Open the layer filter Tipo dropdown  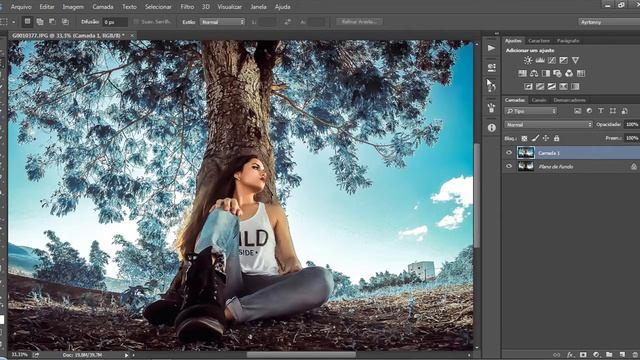[531, 111]
